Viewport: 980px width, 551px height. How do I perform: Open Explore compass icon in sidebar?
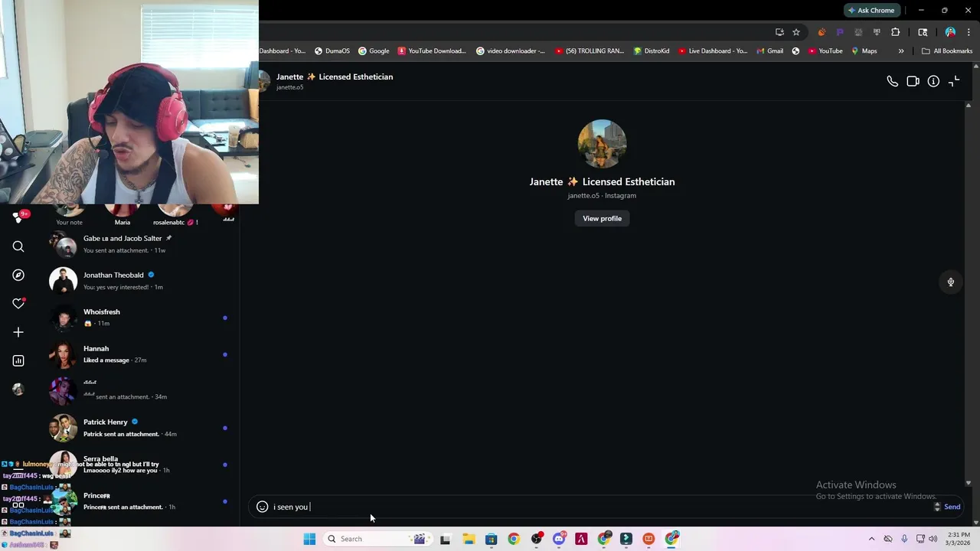coord(18,275)
